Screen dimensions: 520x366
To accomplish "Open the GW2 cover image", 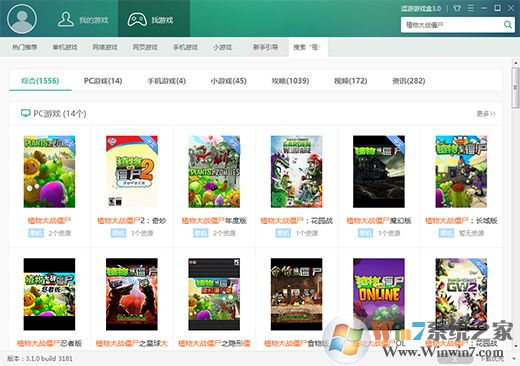I will 461,294.
